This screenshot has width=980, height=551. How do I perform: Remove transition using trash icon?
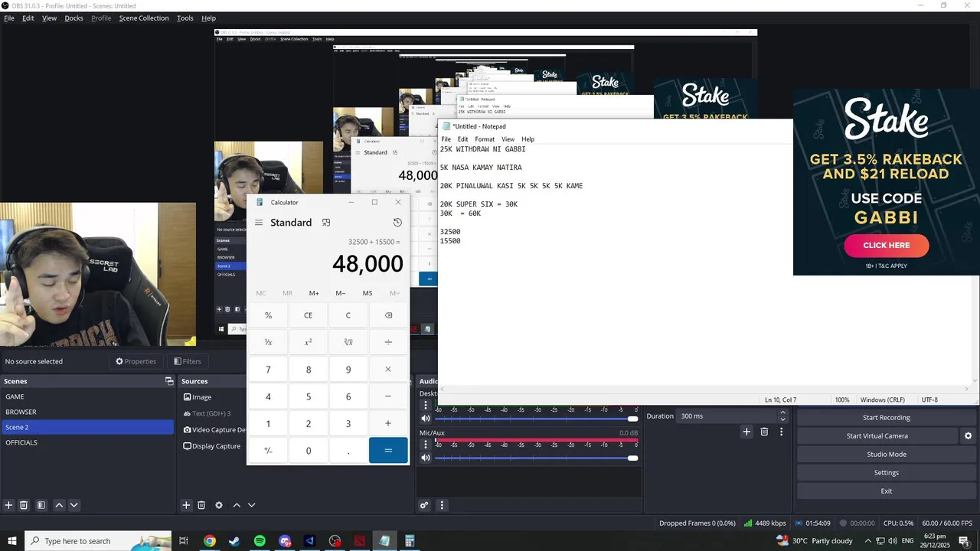(x=764, y=432)
